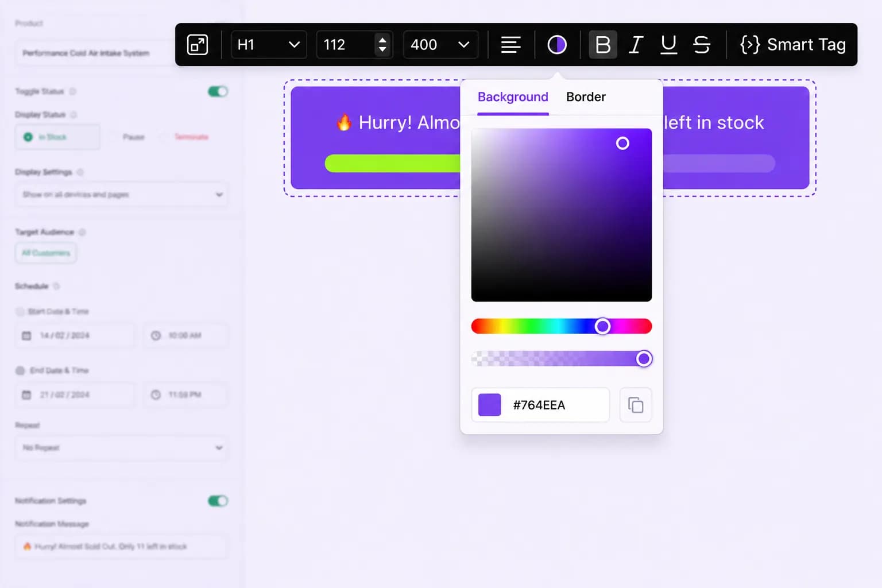
Task: Click the #764EEA hex color field
Action: point(540,405)
